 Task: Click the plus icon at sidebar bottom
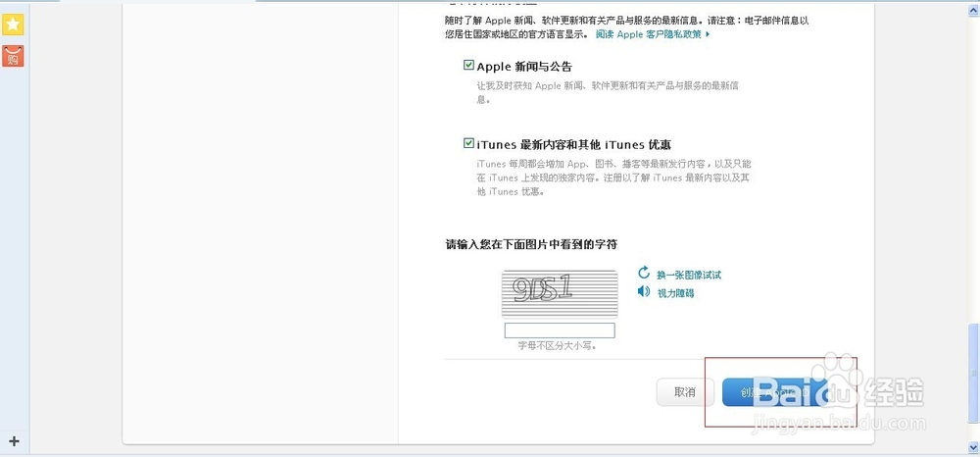14,441
